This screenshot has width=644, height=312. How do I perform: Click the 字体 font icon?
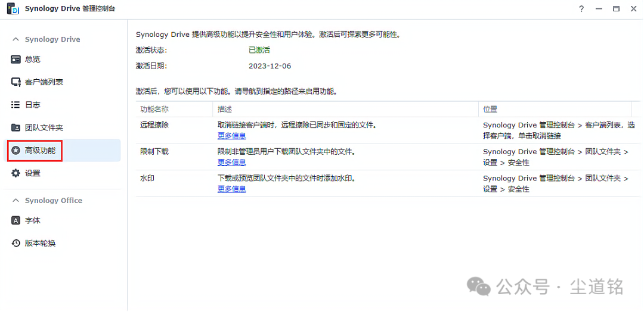[x=16, y=220]
